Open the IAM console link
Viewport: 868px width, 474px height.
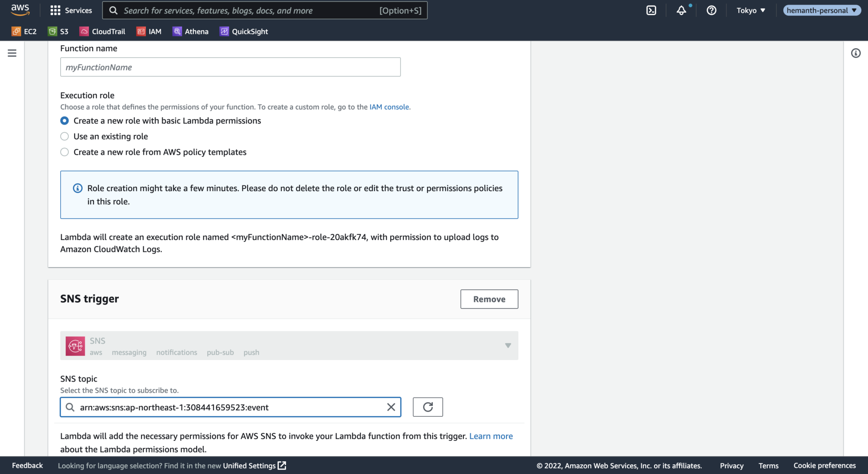pos(389,107)
